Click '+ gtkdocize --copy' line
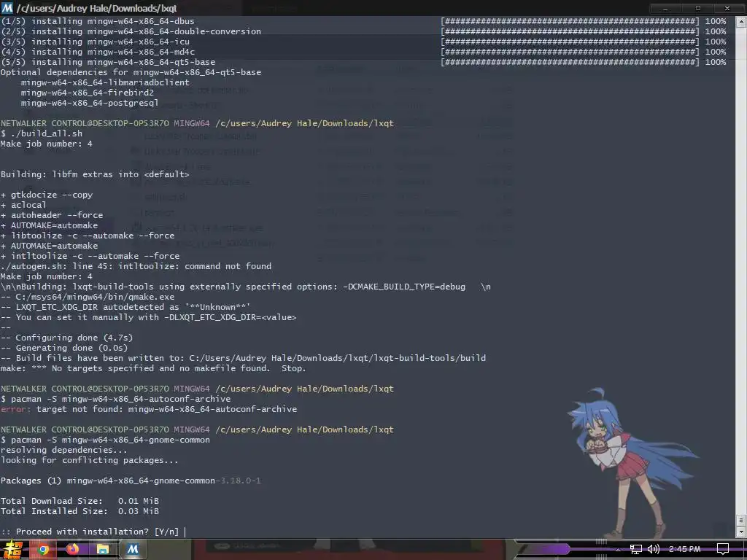The image size is (747, 560). click(47, 195)
